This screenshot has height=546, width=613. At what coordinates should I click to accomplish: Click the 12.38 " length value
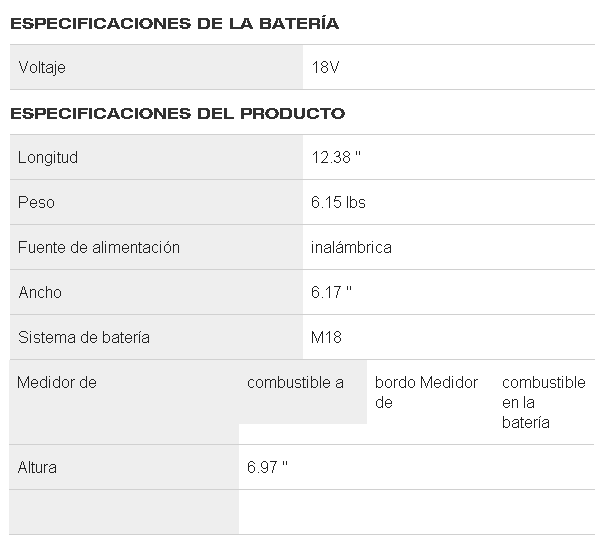coord(336,157)
